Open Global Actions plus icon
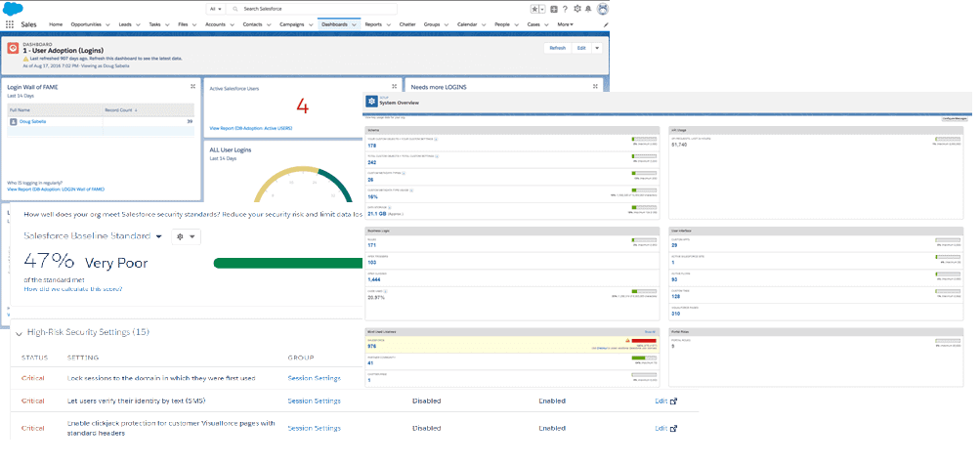 click(x=554, y=9)
